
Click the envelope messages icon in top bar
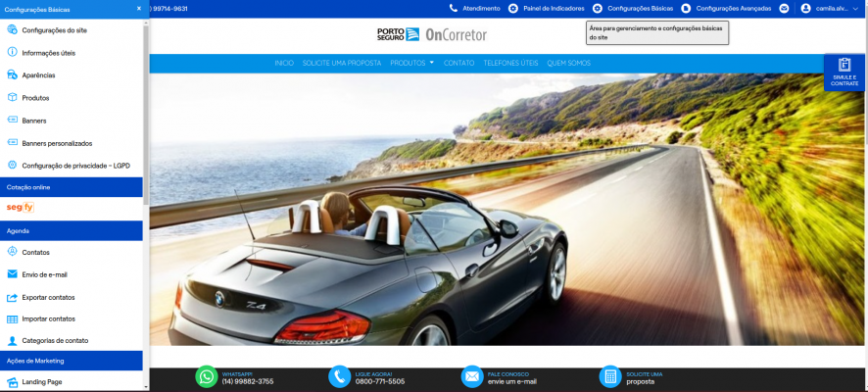[x=784, y=8]
